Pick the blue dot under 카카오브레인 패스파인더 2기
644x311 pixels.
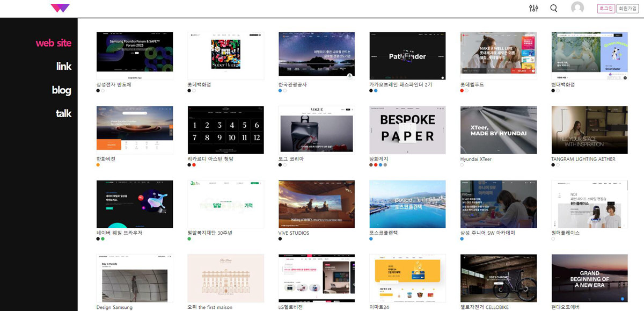(x=376, y=91)
